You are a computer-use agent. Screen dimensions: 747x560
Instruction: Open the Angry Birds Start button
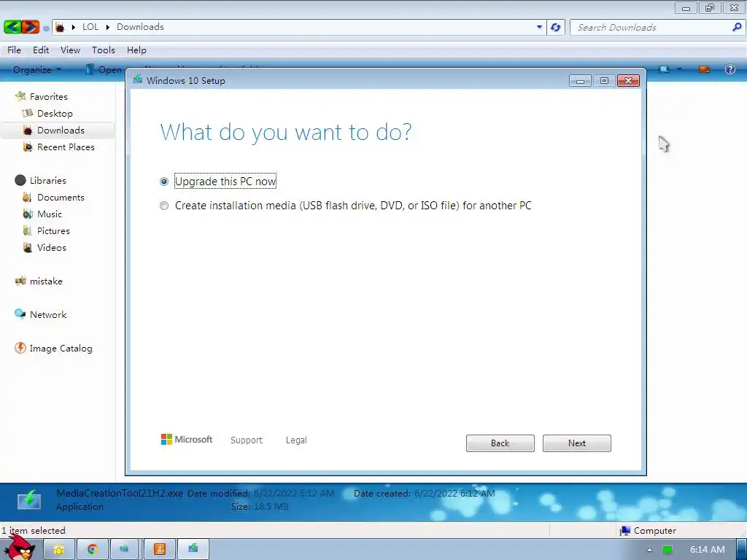(20, 548)
